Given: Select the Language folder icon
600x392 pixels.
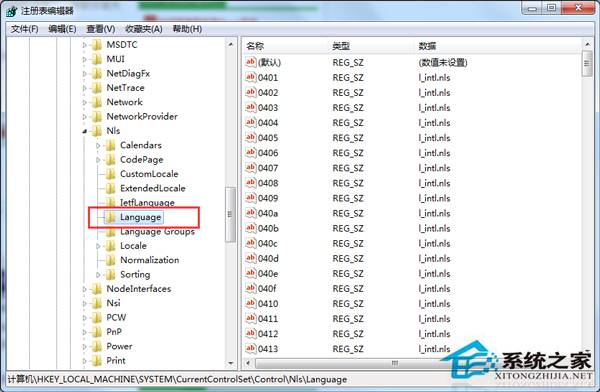Looking at the screenshot, I should [110, 217].
